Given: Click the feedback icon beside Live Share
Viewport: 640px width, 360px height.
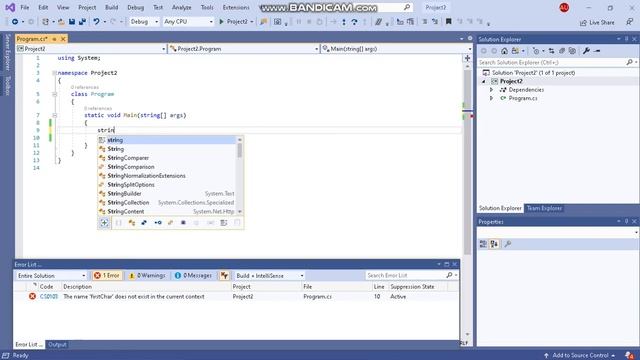Looking at the screenshot, I should [629, 22].
